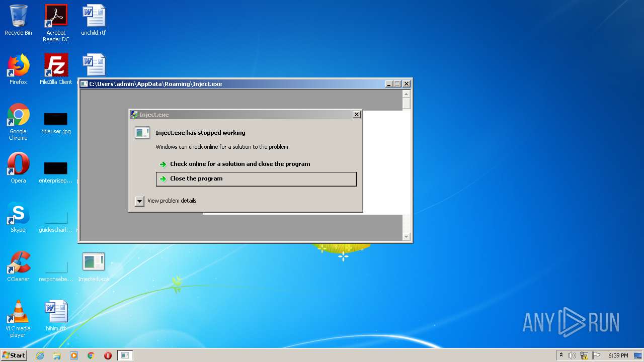This screenshot has height=362, width=644.
Task: Select the responsebe... desktop file
Action: 56,271
